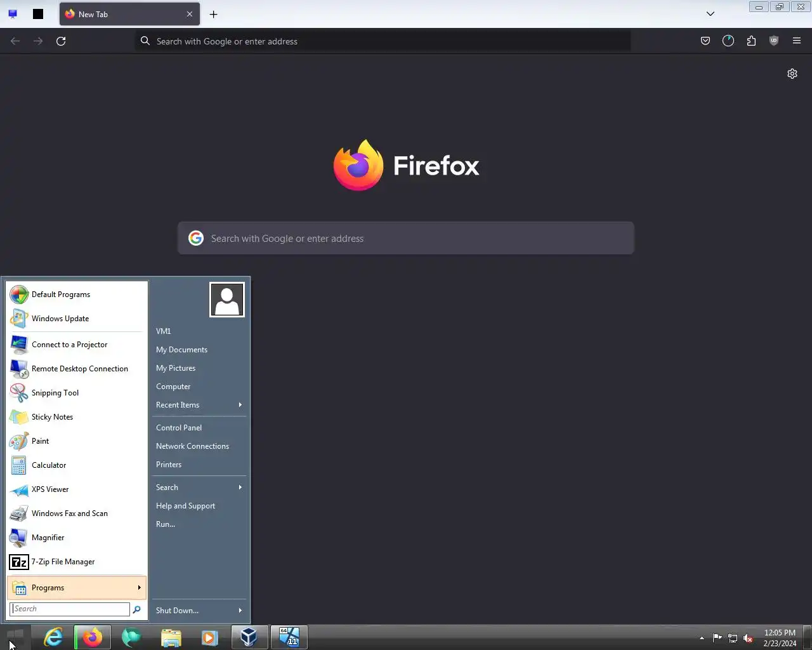Open the green bird app on taskbar
Image resolution: width=812 pixels, height=650 pixels.
tap(131, 637)
